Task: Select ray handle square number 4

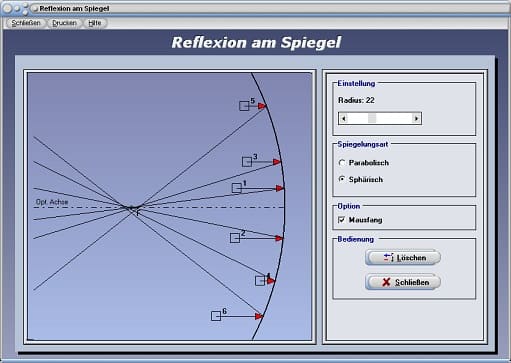Action: click(x=260, y=281)
